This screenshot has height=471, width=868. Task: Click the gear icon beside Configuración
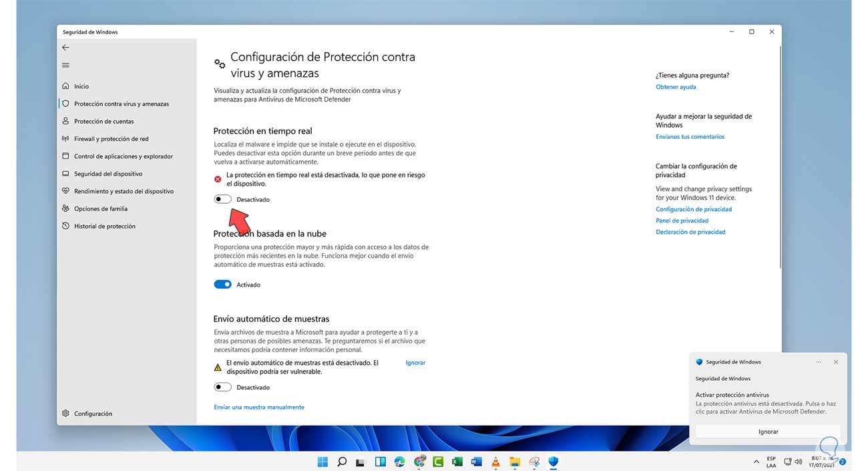click(65, 414)
